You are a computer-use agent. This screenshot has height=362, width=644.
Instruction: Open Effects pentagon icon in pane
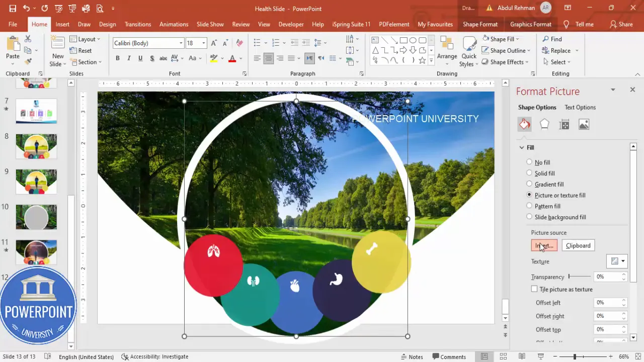click(x=544, y=124)
